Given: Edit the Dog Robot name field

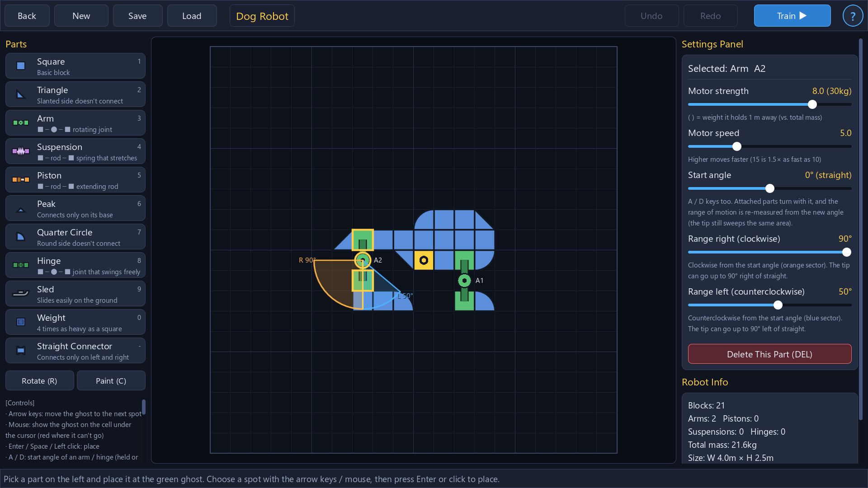Looking at the screenshot, I should tap(262, 16).
